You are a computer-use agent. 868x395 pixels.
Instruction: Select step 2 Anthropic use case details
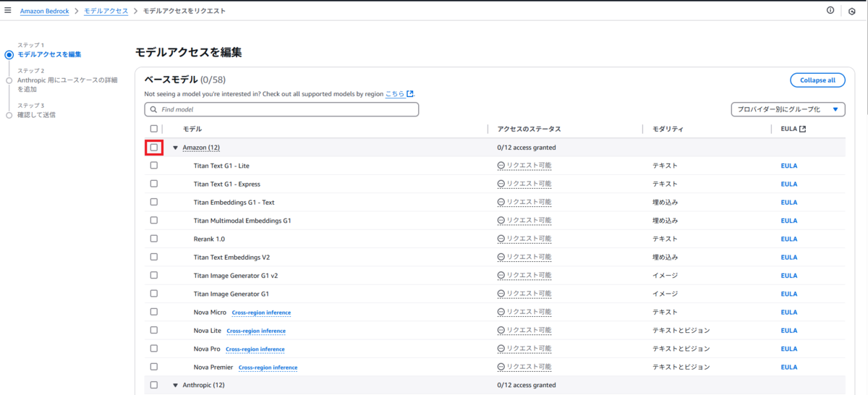67,84
